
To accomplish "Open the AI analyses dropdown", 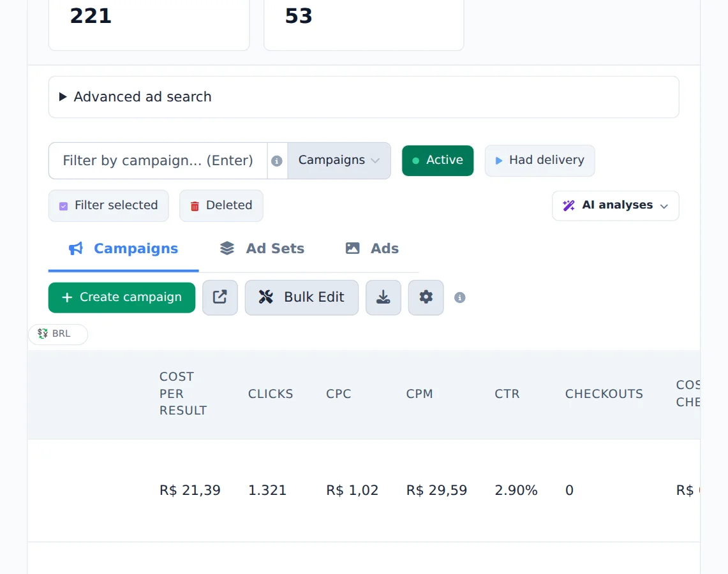I will [616, 205].
